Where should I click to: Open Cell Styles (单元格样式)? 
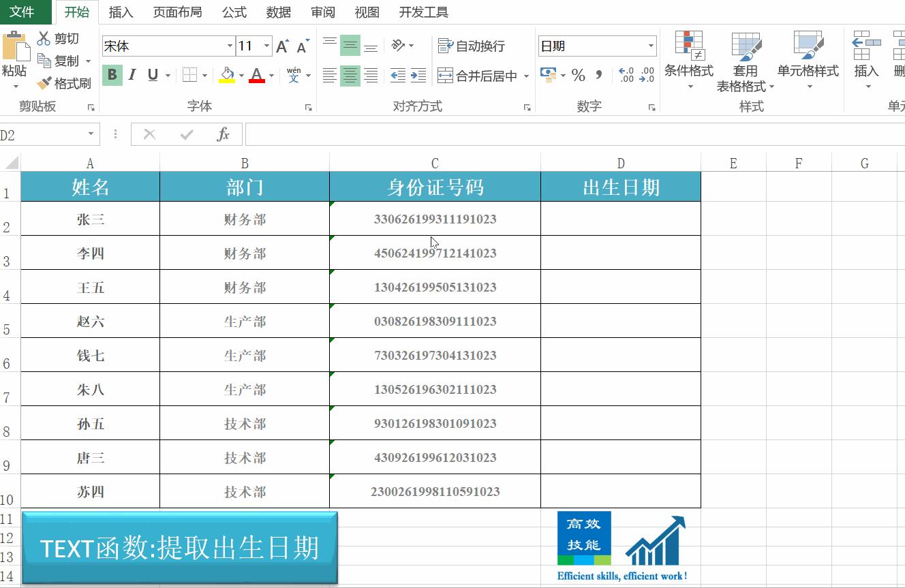(808, 61)
